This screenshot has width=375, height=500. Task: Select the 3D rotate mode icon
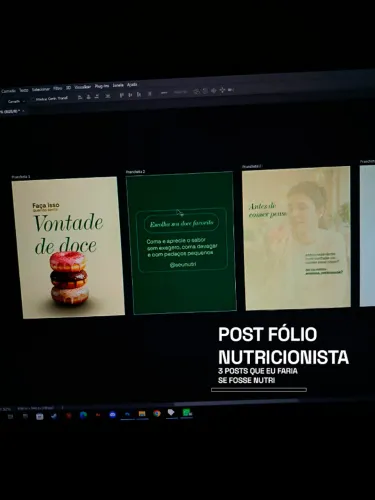[x=196, y=91]
